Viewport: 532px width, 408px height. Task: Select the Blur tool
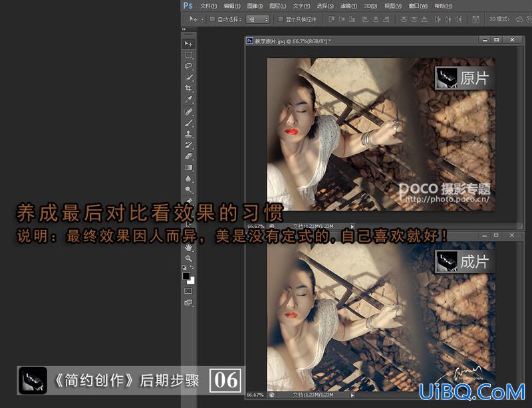point(188,179)
